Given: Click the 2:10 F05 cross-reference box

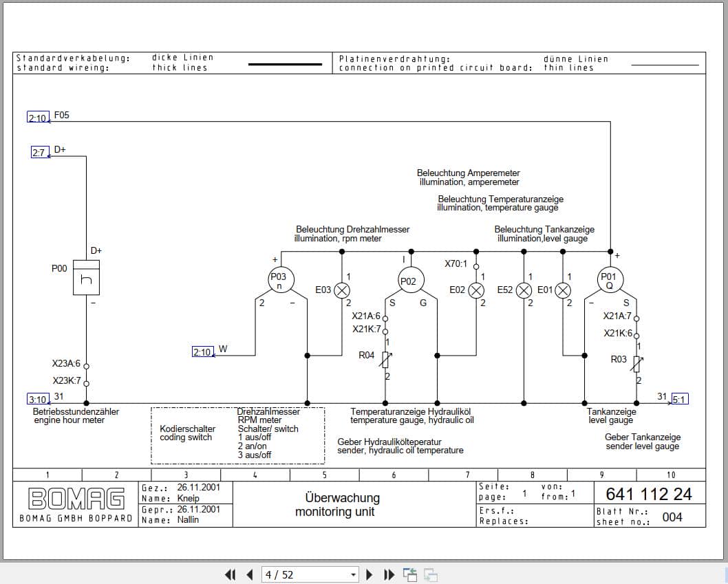Looking at the screenshot, I should [x=38, y=118].
